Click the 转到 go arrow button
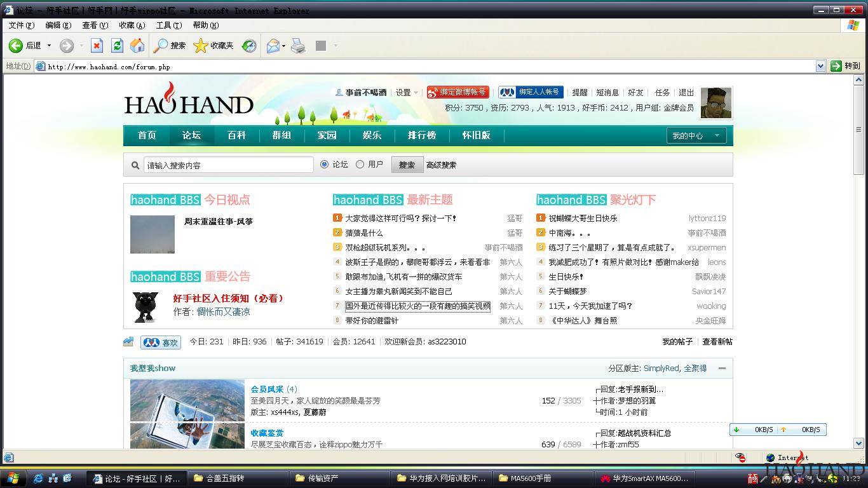868x488 pixels. (x=845, y=66)
